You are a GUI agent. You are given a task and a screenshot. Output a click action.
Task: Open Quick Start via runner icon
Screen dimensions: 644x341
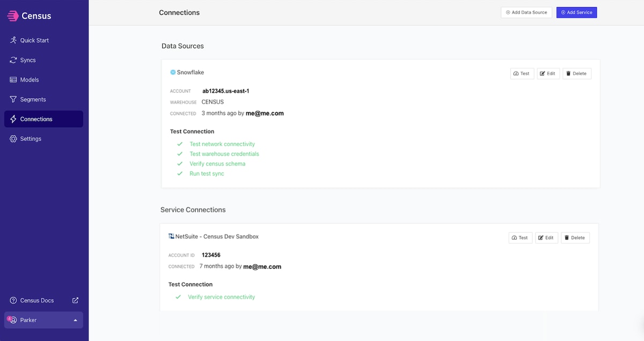coord(13,40)
